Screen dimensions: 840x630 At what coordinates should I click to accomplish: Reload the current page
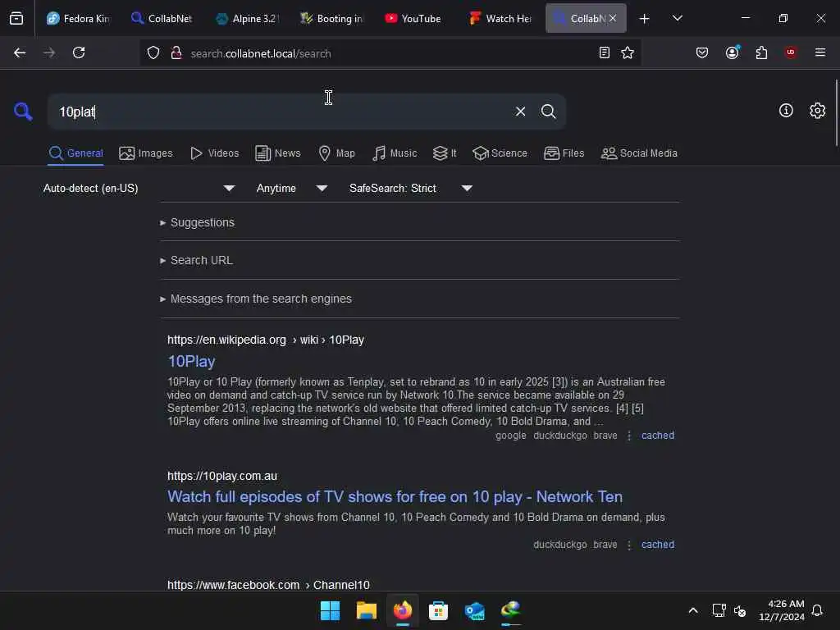pyautogui.click(x=79, y=52)
